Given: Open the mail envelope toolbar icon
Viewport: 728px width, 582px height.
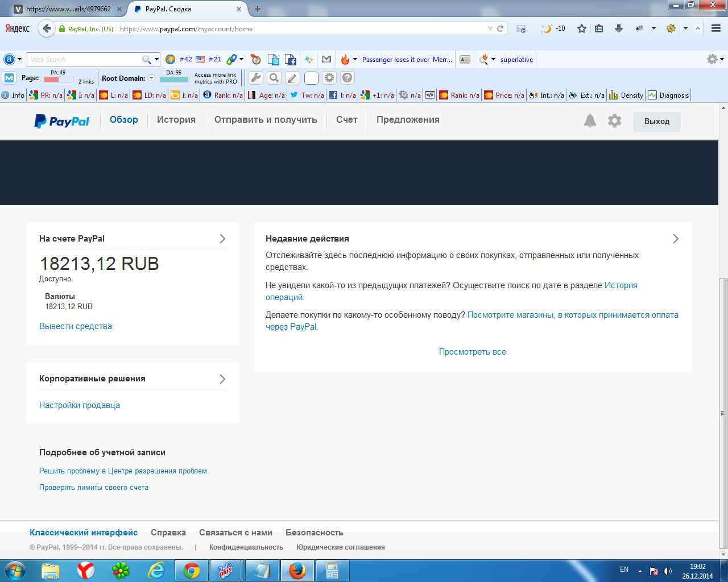Looking at the screenshot, I should click(326, 59).
